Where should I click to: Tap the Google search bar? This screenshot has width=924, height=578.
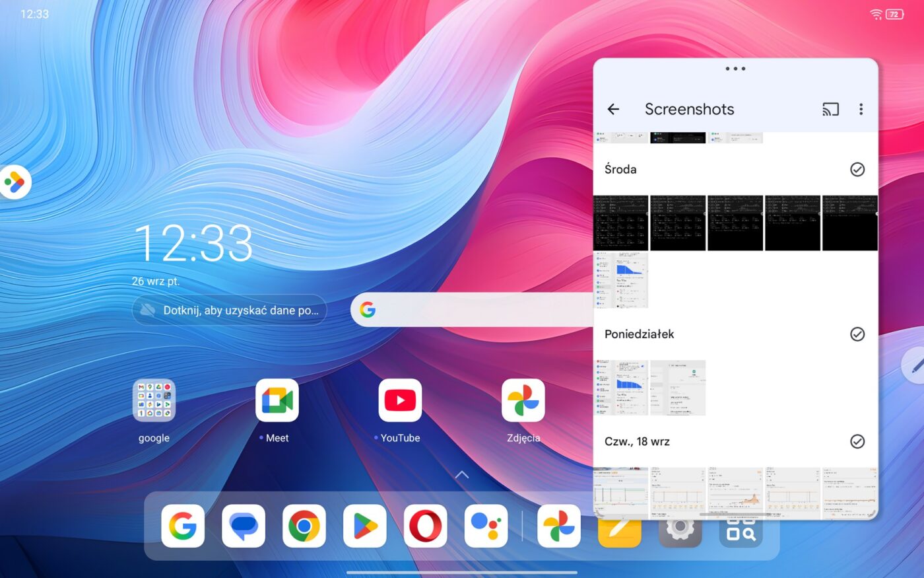pyautogui.click(x=472, y=310)
